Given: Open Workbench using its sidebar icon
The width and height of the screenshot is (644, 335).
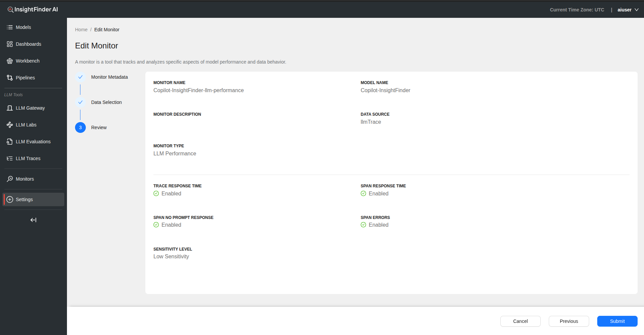Looking at the screenshot, I should 10,61.
